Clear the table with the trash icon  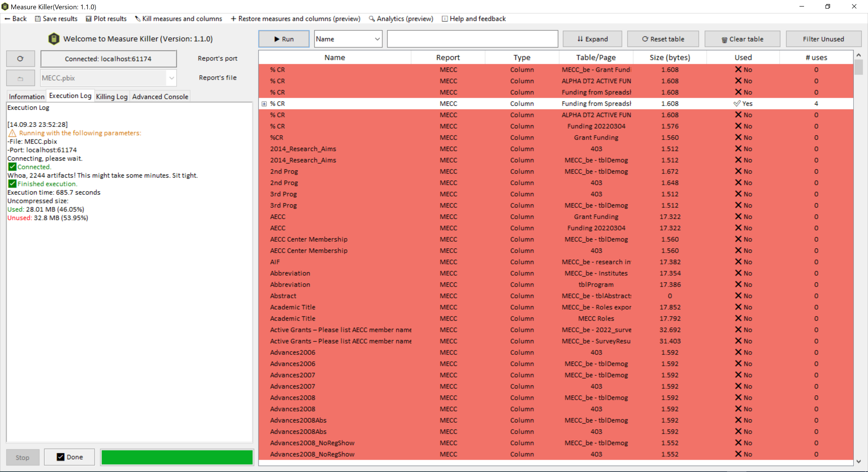tap(742, 39)
